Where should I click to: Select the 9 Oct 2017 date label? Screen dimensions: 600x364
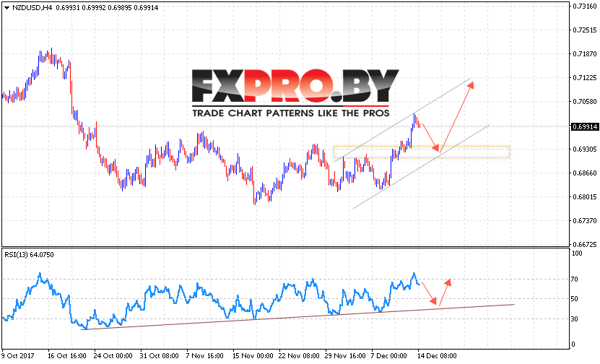18,356
